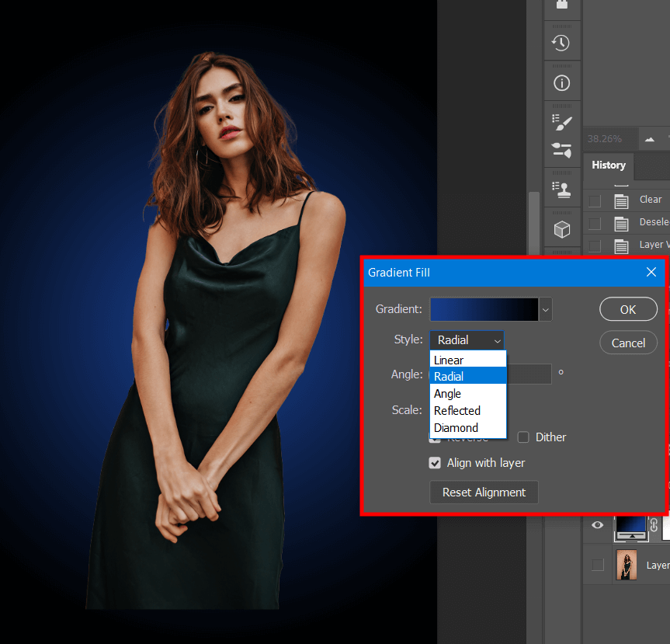
Task: Open the Clone Source panel icon
Action: [x=561, y=187]
